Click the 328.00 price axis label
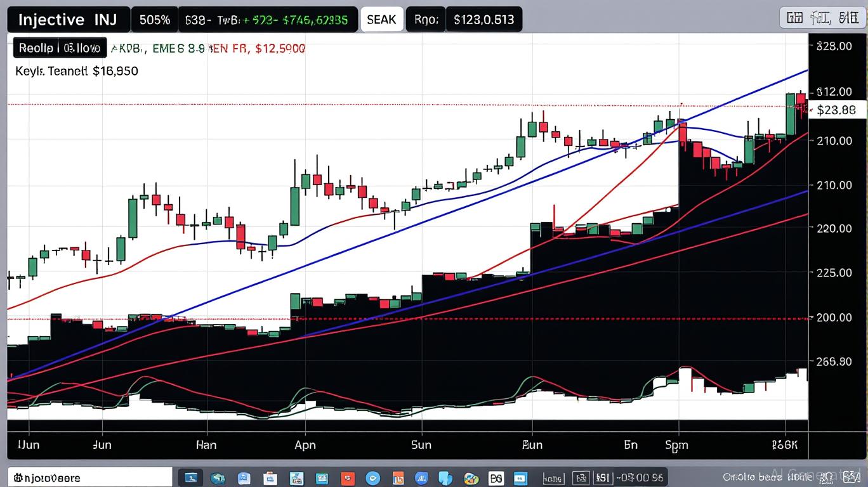868x487 pixels. [834, 46]
